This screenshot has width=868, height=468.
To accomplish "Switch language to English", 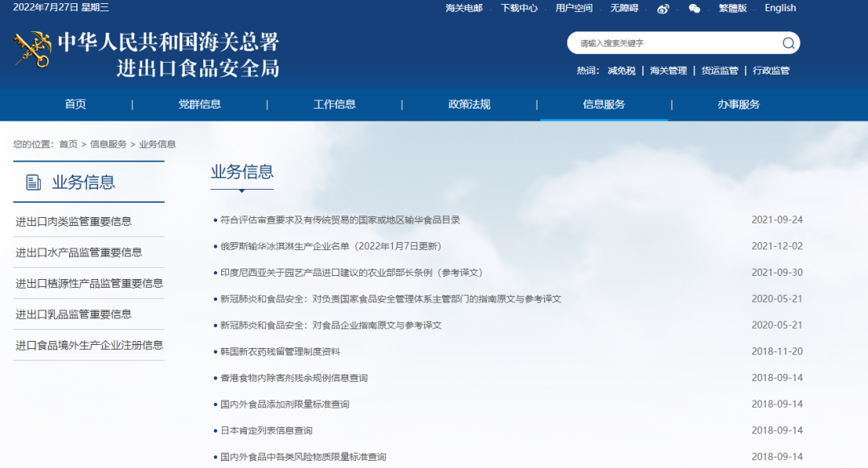I will coord(780,8).
